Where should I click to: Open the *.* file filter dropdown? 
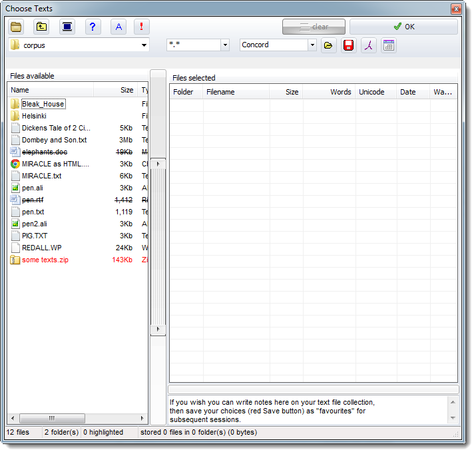click(225, 45)
